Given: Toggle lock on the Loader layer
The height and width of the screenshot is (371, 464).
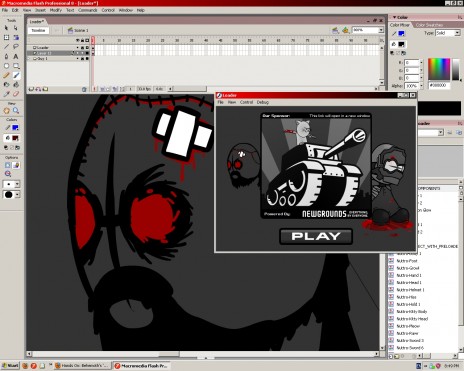Looking at the screenshot, I should pos(82,48).
